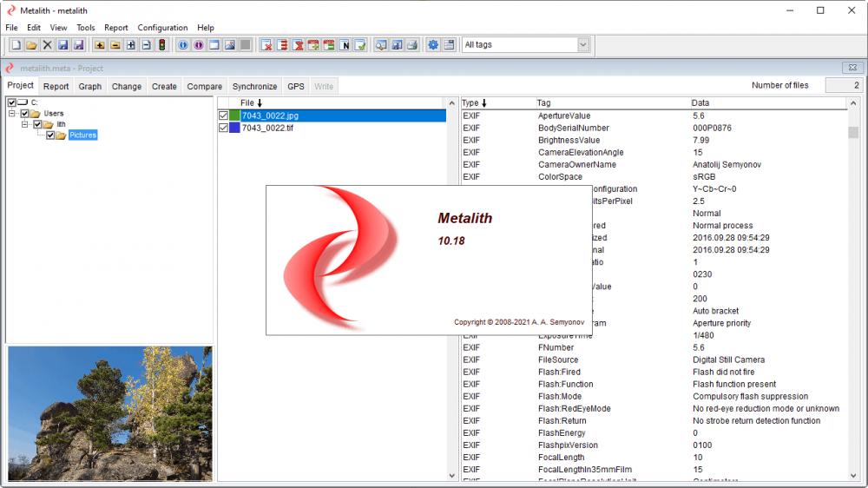The width and height of the screenshot is (868, 488).
Task: Click the file plus toolbar icon
Action: click(x=131, y=45)
